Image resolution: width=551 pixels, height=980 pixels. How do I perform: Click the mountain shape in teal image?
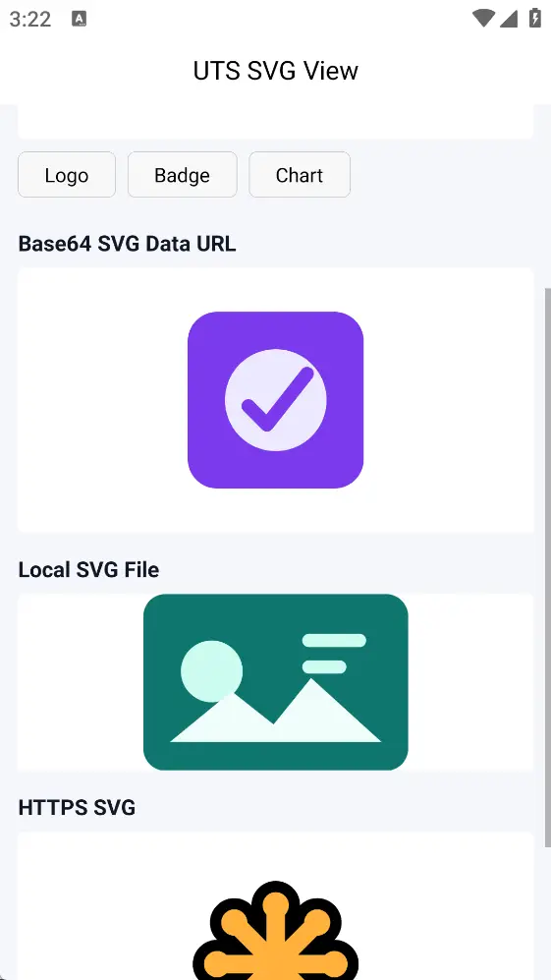(x=275, y=712)
